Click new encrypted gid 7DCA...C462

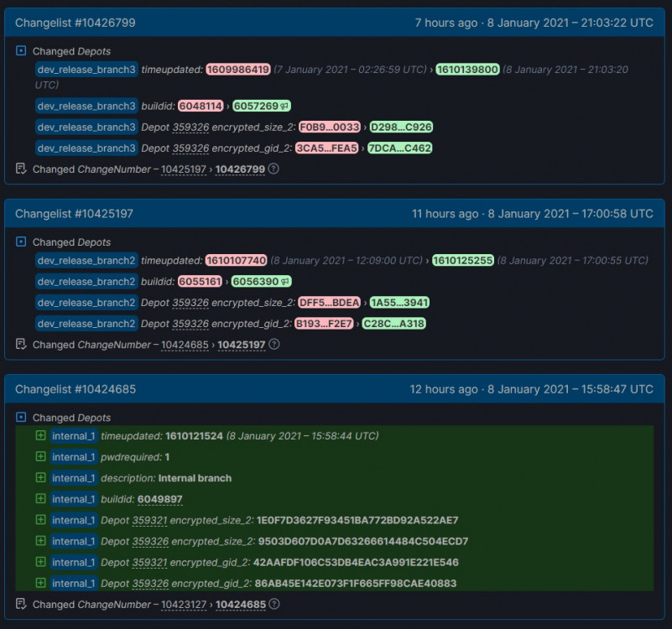tap(400, 148)
